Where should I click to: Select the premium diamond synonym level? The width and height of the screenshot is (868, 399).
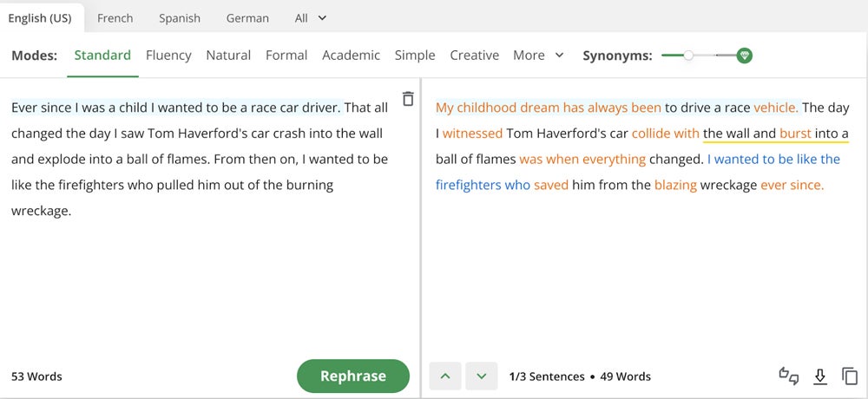point(745,56)
